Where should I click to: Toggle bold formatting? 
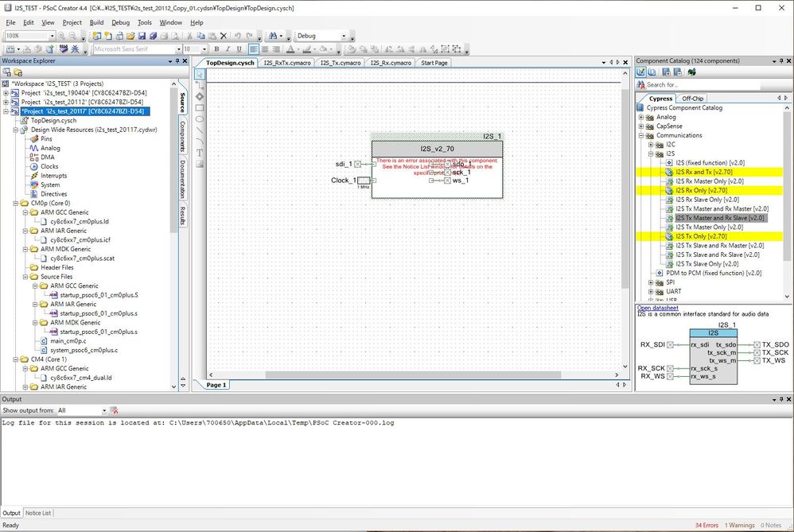click(216, 49)
